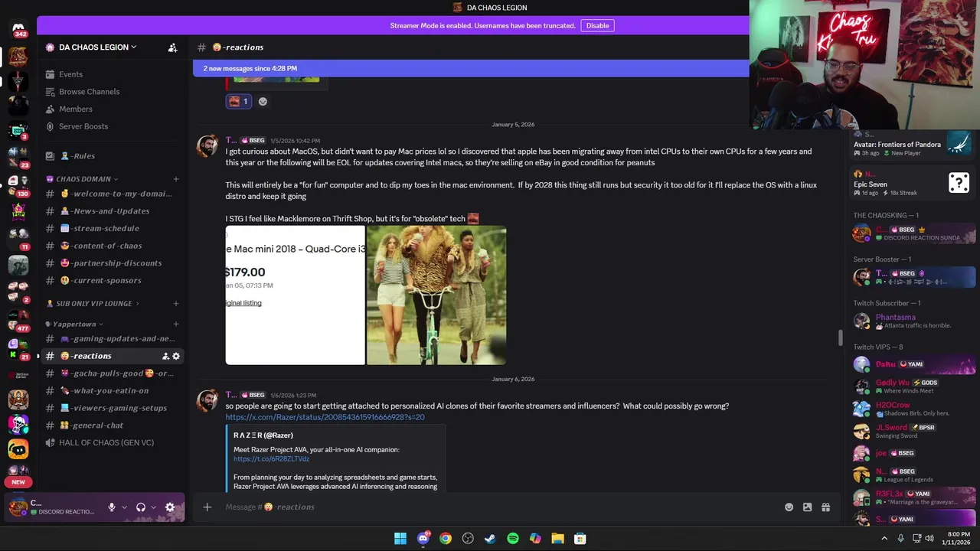Image resolution: width=980 pixels, height=551 pixels.
Task: Click the NEW server badge in the server list
Action: click(x=18, y=482)
